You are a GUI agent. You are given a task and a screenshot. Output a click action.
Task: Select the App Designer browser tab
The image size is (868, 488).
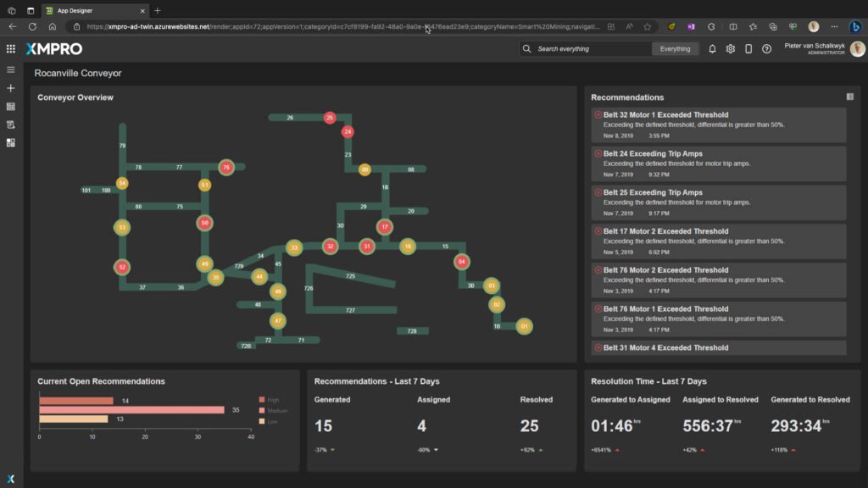pos(93,10)
